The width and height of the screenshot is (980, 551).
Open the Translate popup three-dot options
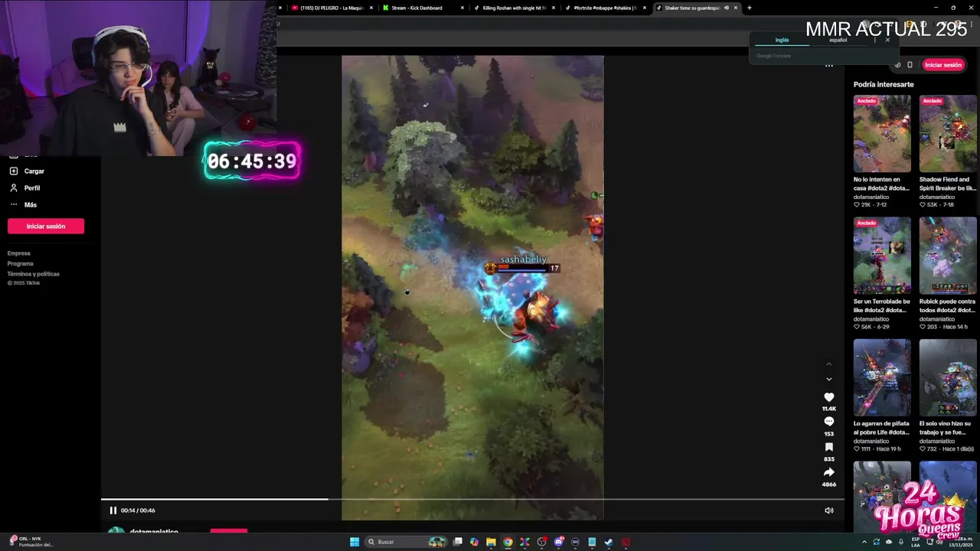[x=875, y=40]
